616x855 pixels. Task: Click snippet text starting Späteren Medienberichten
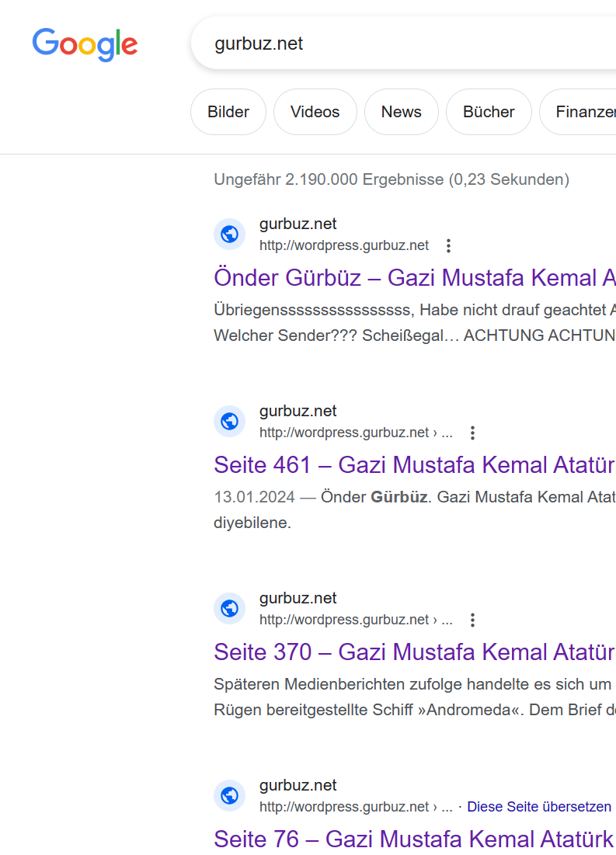415,697
